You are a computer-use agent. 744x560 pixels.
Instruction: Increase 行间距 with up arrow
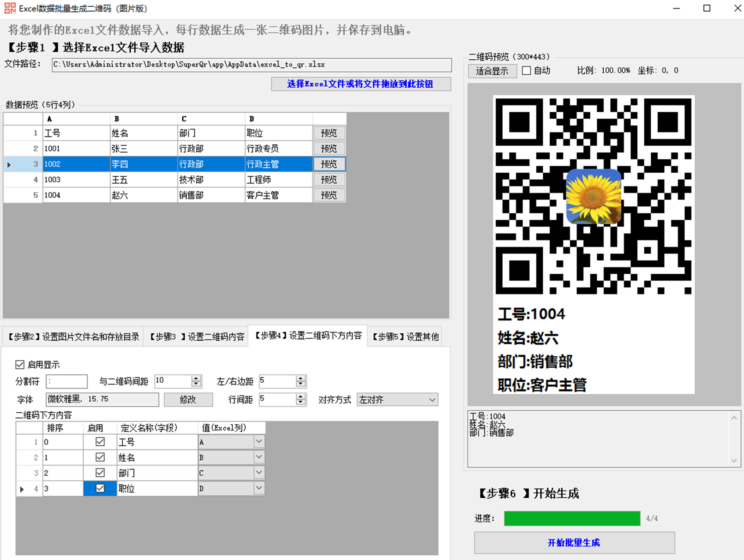301,396
